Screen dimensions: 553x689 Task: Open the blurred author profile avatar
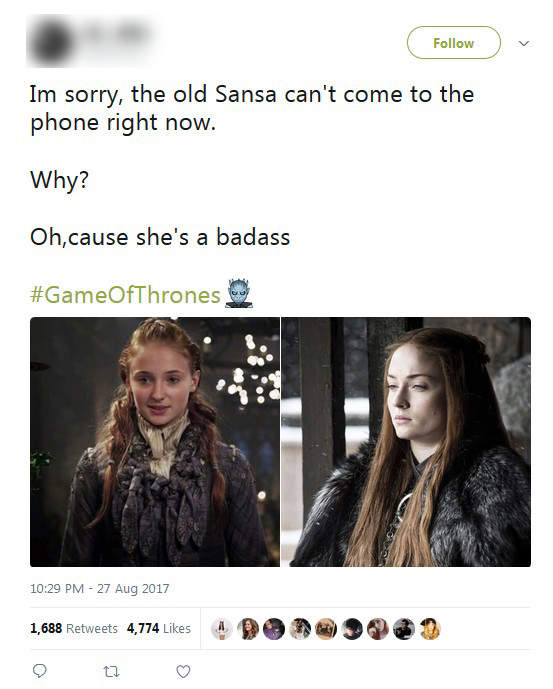click(x=51, y=42)
